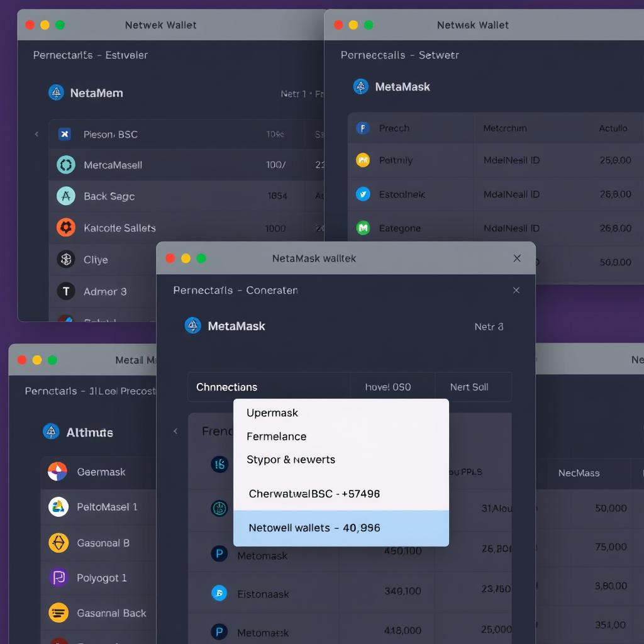Select the Back Sagc row text
The image size is (644, 644).
tap(109, 196)
